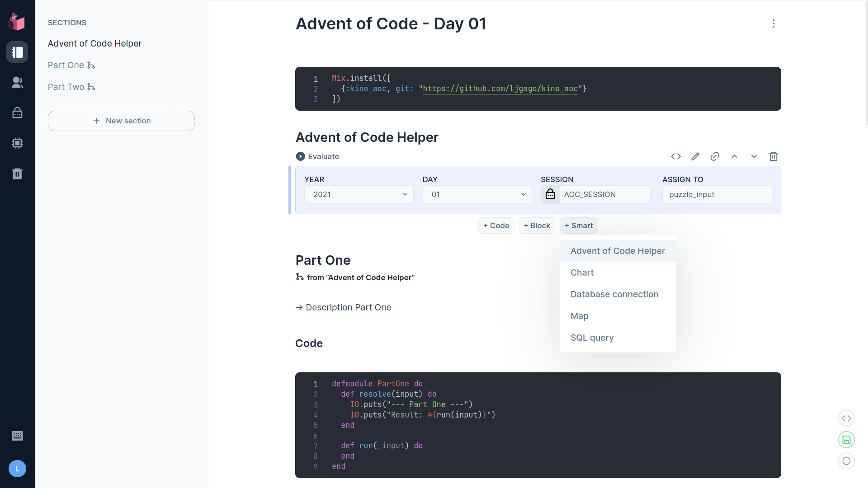Click the 'Database connection' menu option

(614, 294)
